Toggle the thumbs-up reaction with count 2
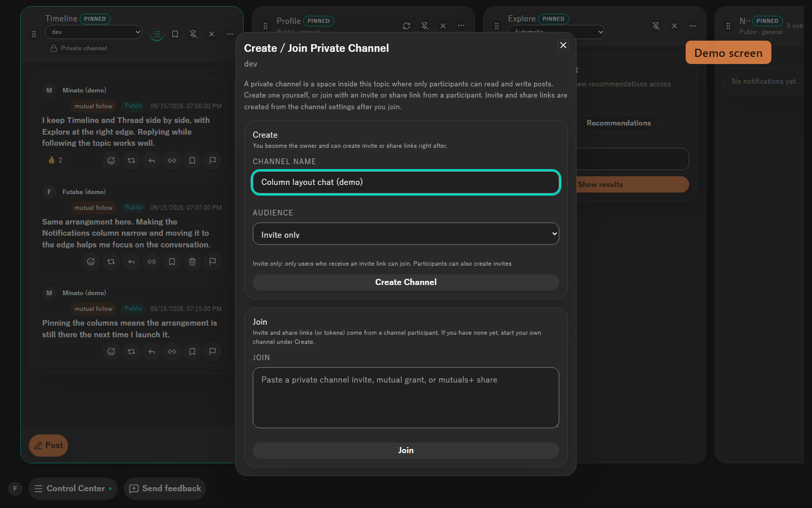Viewport: 812px width, 508px height. click(55, 161)
